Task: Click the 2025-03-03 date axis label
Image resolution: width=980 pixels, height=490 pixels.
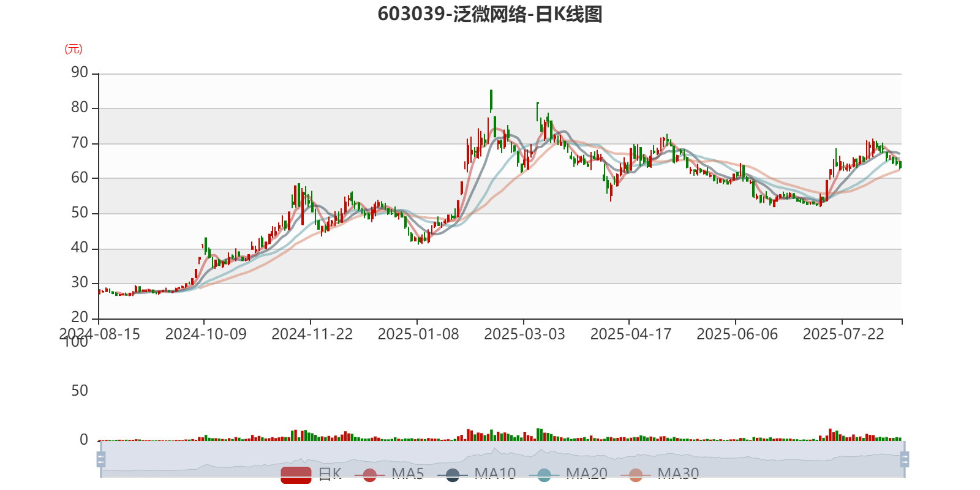Action: tap(525, 334)
